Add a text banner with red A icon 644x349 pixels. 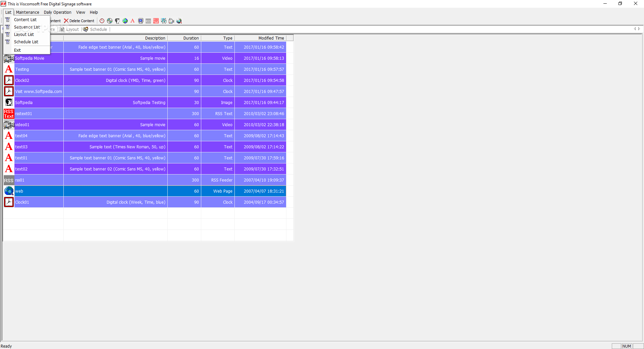[x=132, y=21]
